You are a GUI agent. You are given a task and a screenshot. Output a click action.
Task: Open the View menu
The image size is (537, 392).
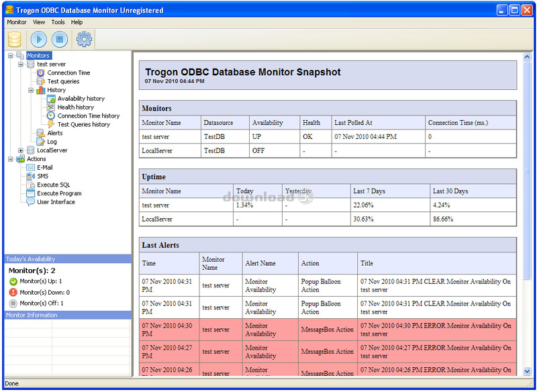tap(39, 22)
